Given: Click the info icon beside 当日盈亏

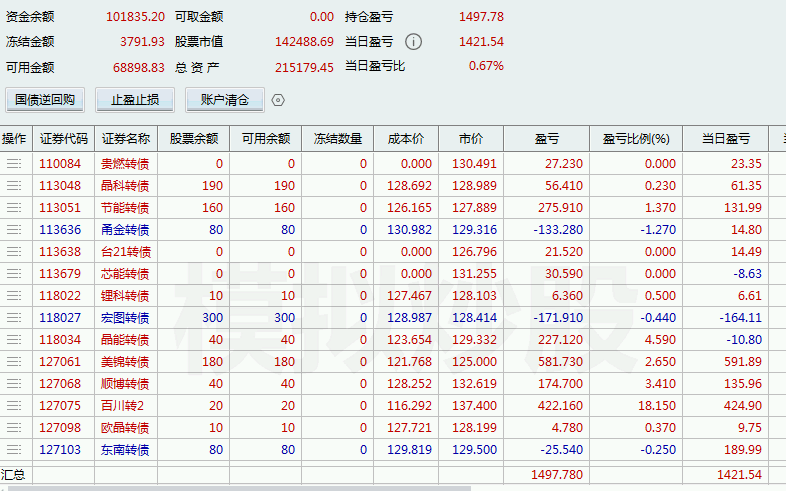Looking at the screenshot, I should (x=413, y=42).
